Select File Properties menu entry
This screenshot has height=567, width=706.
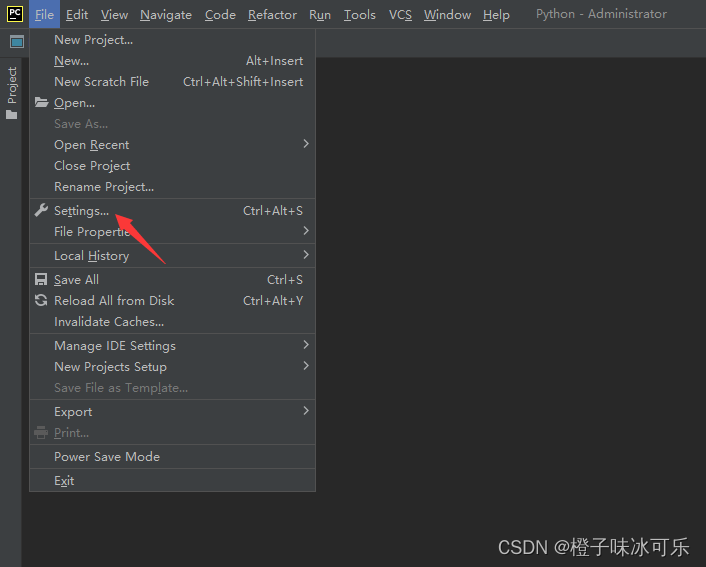(172, 231)
